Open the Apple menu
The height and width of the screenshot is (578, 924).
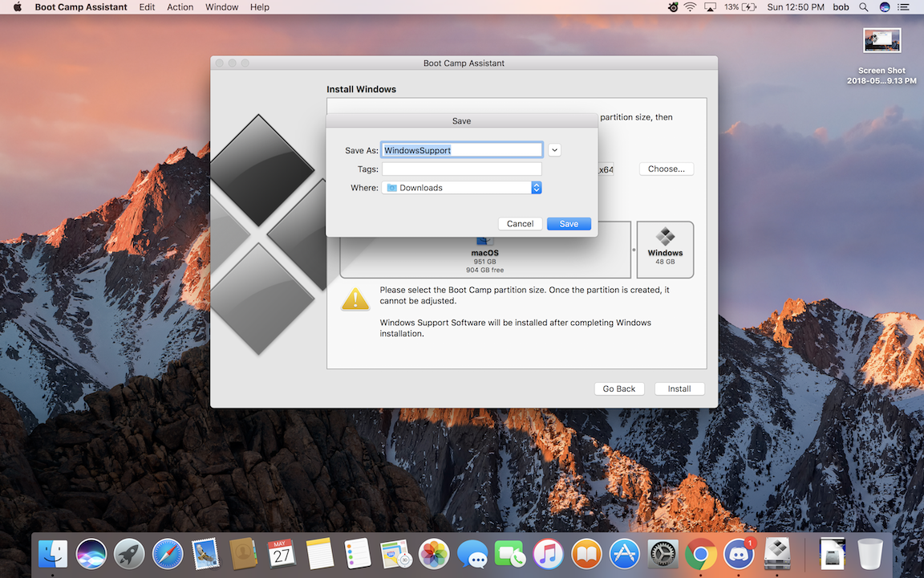pyautogui.click(x=17, y=7)
